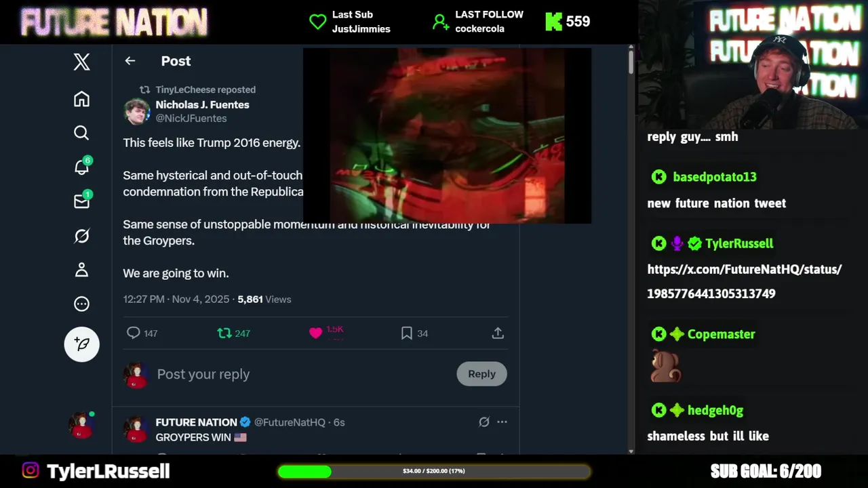Screen dimensions: 868x488
Task: Open the @NickJFuentes profile link
Action: [x=191, y=118]
